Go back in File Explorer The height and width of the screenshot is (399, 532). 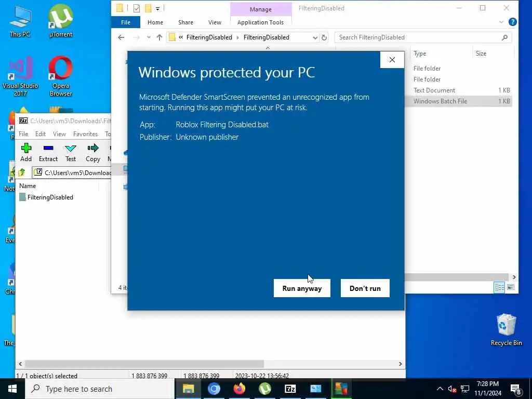point(121,37)
